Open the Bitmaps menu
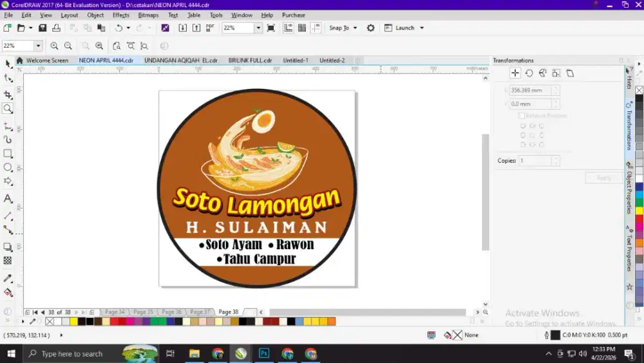This screenshot has width=644, height=363. tap(148, 15)
